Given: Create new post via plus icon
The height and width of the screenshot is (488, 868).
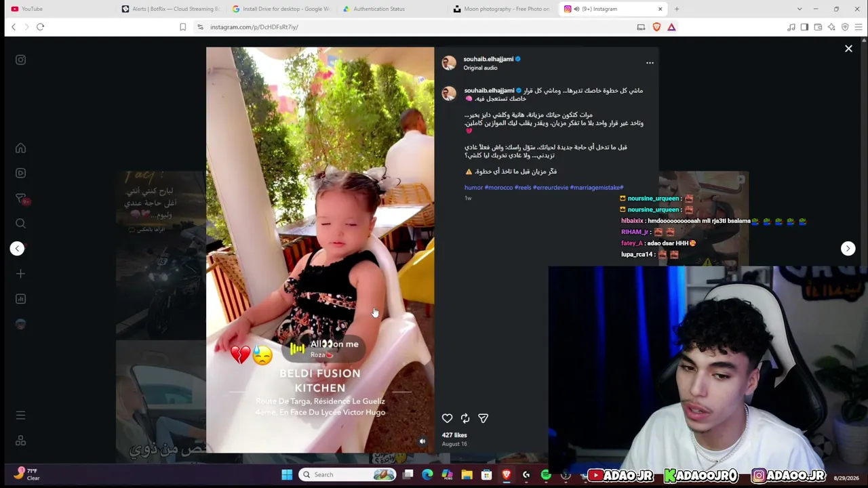Looking at the screenshot, I should [20, 274].
